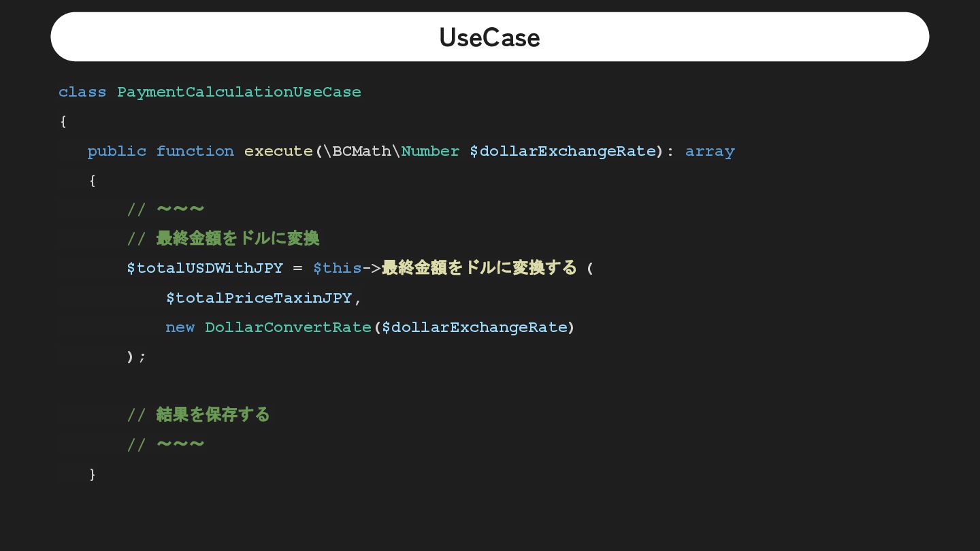
Task: Click the closing brace of execute method
Action: (93, 474)
